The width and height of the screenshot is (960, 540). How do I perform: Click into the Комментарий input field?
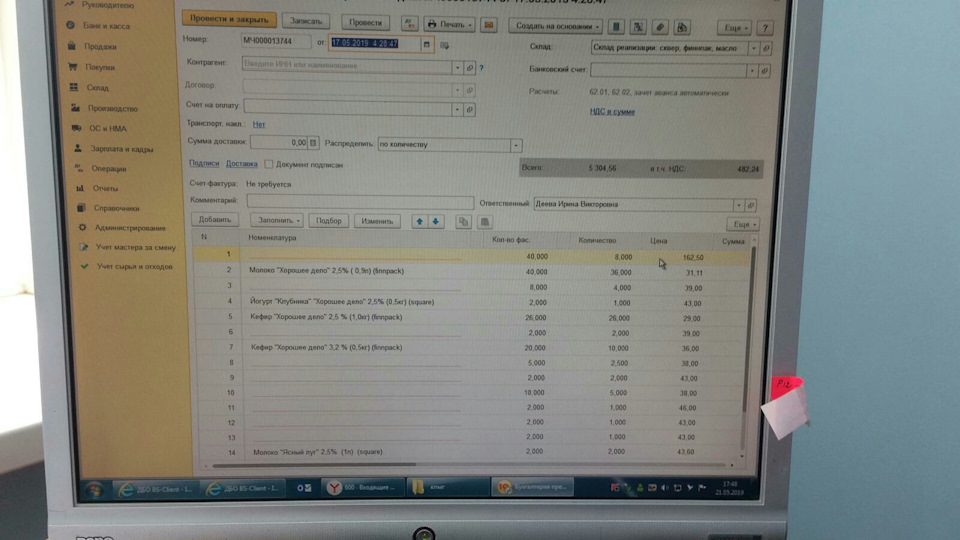(360, 201)
